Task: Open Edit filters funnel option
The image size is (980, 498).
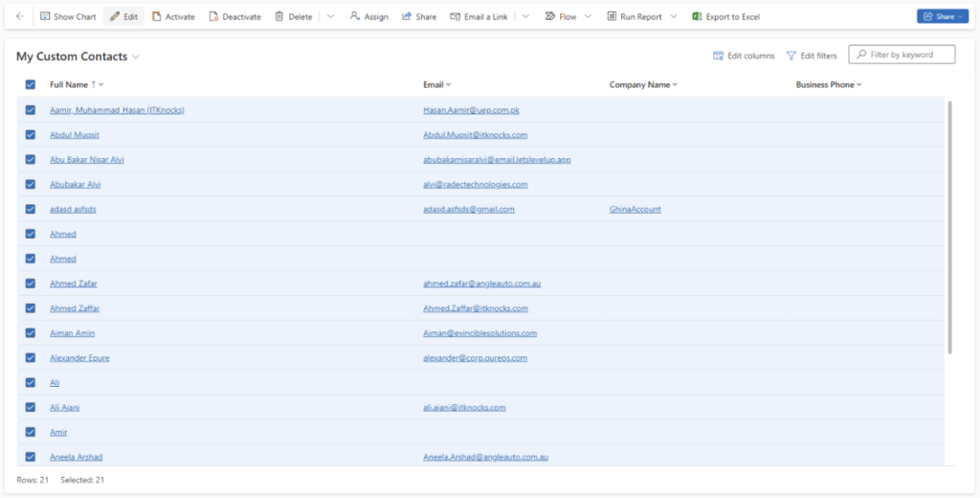Action: 811,56
